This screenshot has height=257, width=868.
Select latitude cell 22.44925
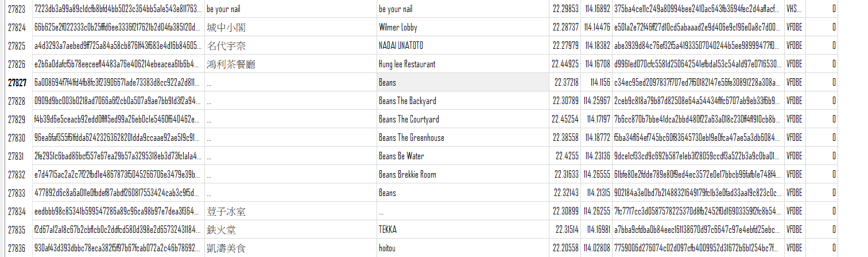(x=564, y=64)
